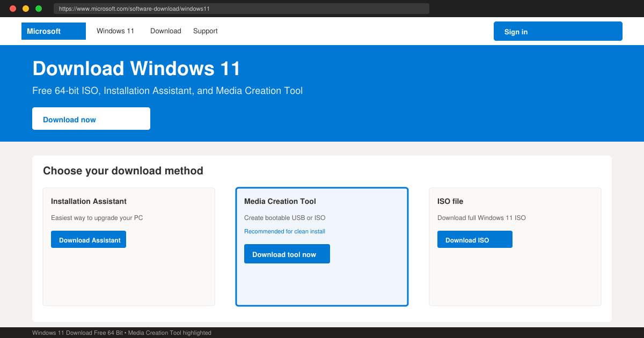The width and height of the screenshot is (644, 338).
Task: Click the Choose your download method heading
Action: click(123, 171)
